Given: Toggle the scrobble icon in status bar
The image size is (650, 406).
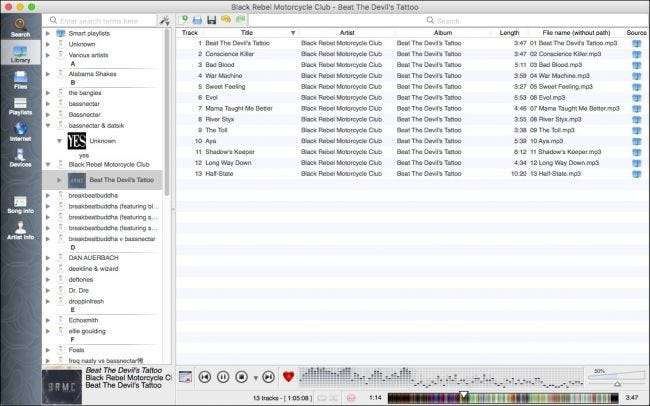Looking at the screenshot, I should coord(351,398).
